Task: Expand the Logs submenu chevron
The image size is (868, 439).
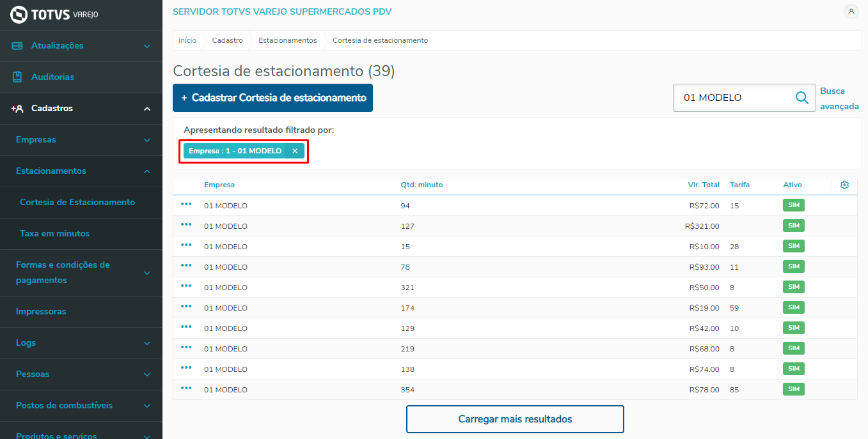Action: tap(147, 343)
